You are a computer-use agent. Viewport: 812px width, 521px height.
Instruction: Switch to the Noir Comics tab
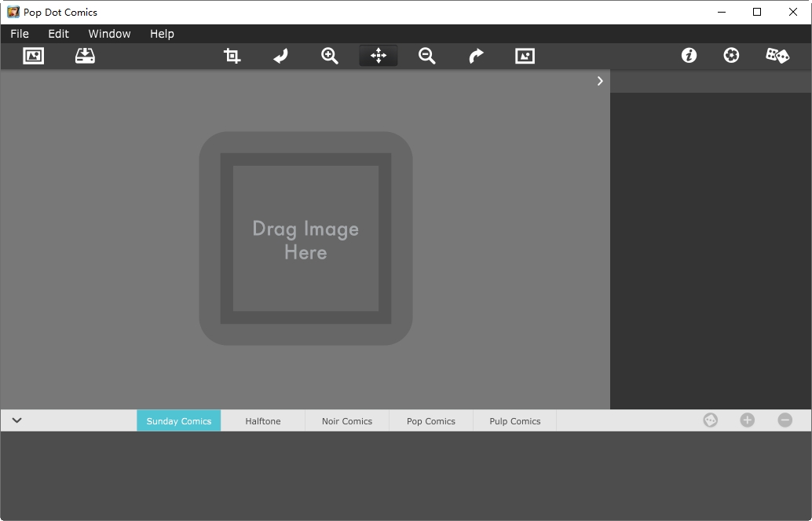click(x=346, y=421)
